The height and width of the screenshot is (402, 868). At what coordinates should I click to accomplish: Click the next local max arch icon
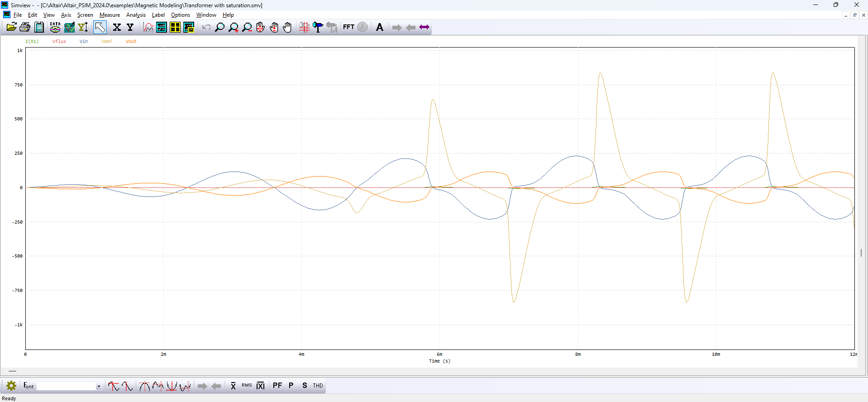coord(144,386)
